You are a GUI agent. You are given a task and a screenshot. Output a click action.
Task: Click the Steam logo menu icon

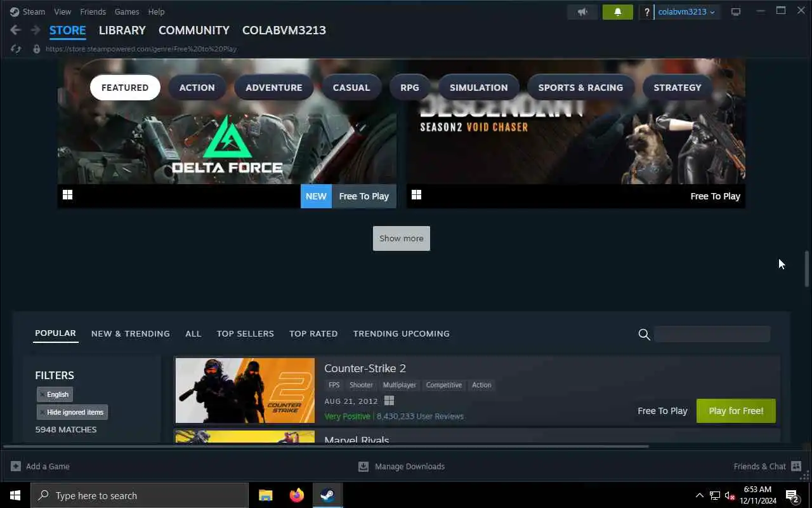click(x=15, y=11)
